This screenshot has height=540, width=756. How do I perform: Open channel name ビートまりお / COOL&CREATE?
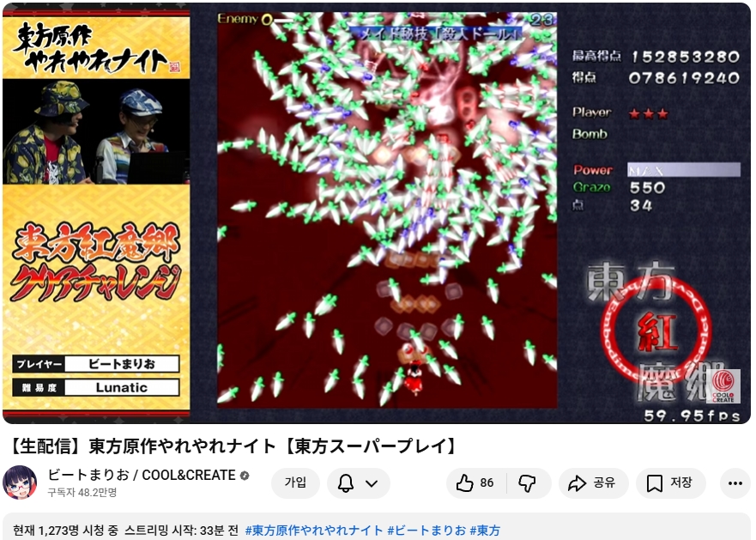point(142,476)
